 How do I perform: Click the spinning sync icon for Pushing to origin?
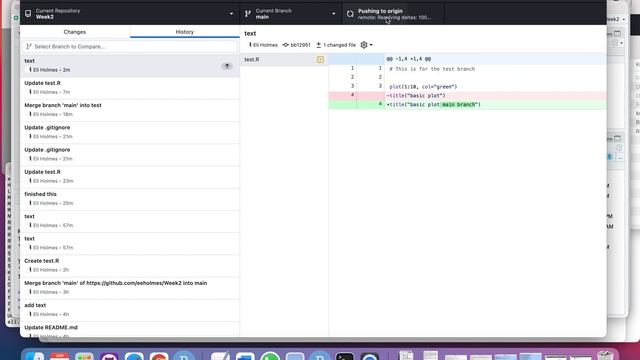tap(350, 14)
